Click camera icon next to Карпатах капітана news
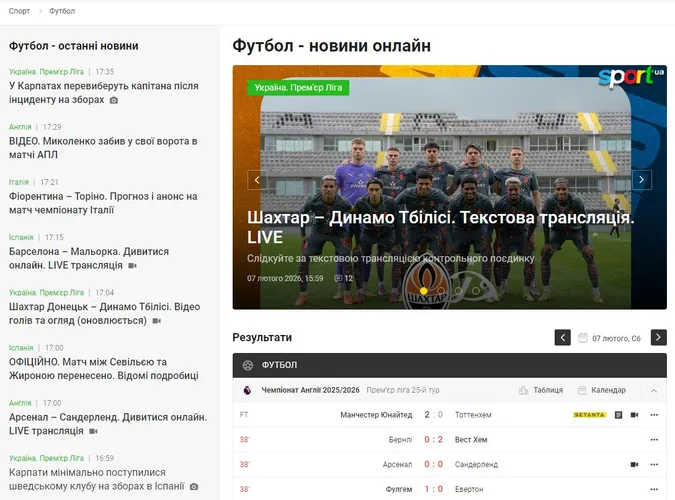675x500 pixels. click(x=114, y=100)
